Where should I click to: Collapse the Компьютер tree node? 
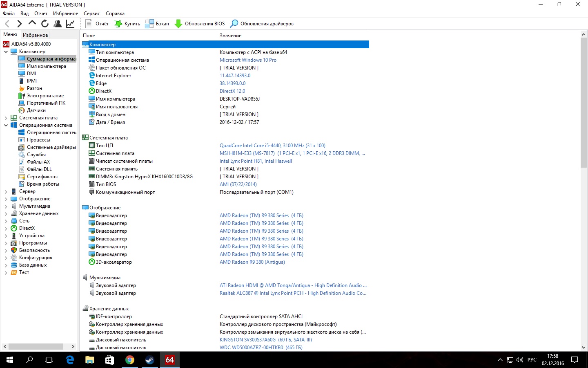coord(6,52)
